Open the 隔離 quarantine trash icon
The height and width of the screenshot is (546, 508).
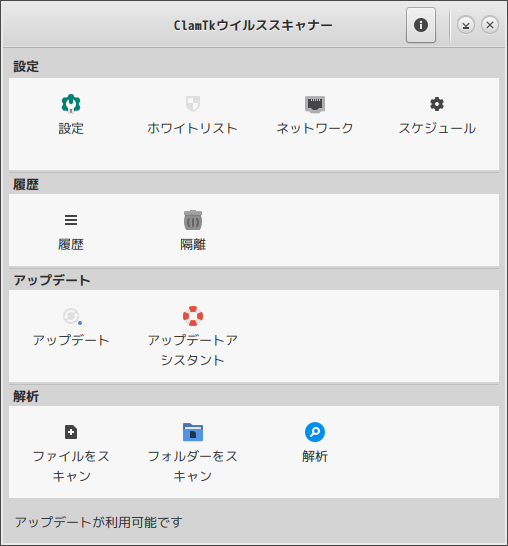click(x=193, y=220)
